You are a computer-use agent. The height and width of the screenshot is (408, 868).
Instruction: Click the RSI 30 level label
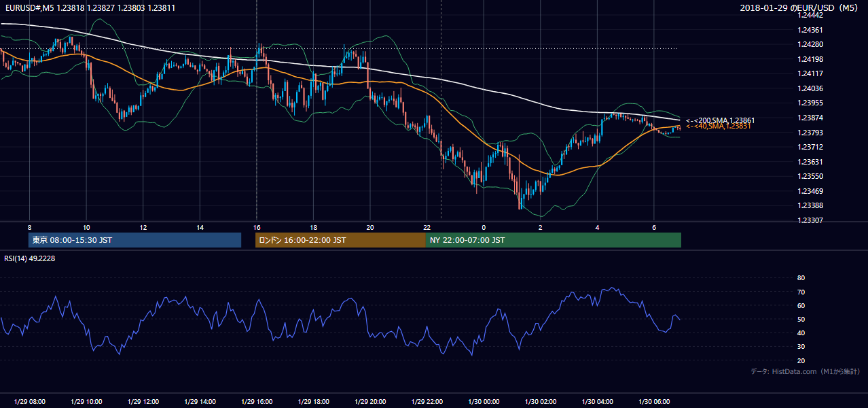coord(801,347)
